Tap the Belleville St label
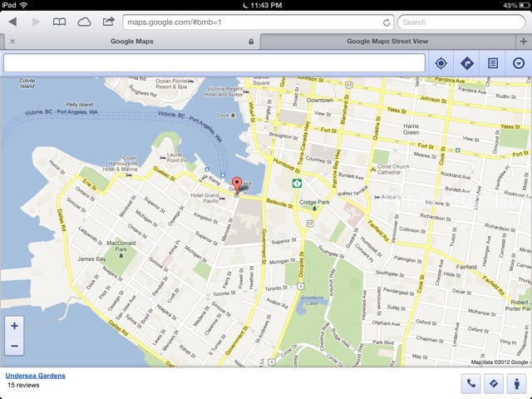The height and width of the screenshot is (399, 532). tap(279, 203)
